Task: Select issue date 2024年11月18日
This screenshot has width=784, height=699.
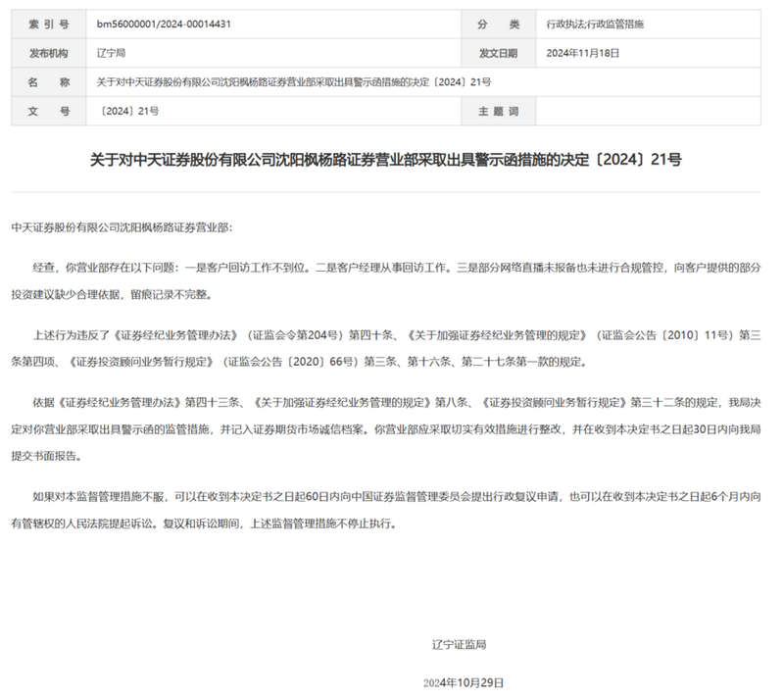Action: 582,53
